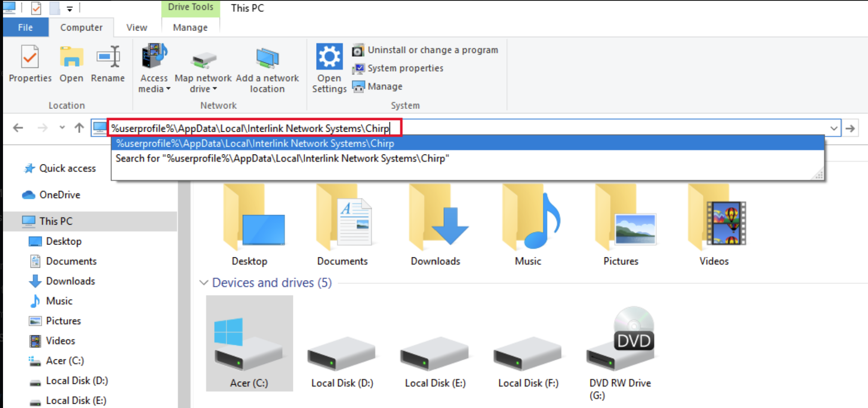
Task: Select the Local Disk (E:) drive icon
Action: pyautogui.click(x=434, y=354)
